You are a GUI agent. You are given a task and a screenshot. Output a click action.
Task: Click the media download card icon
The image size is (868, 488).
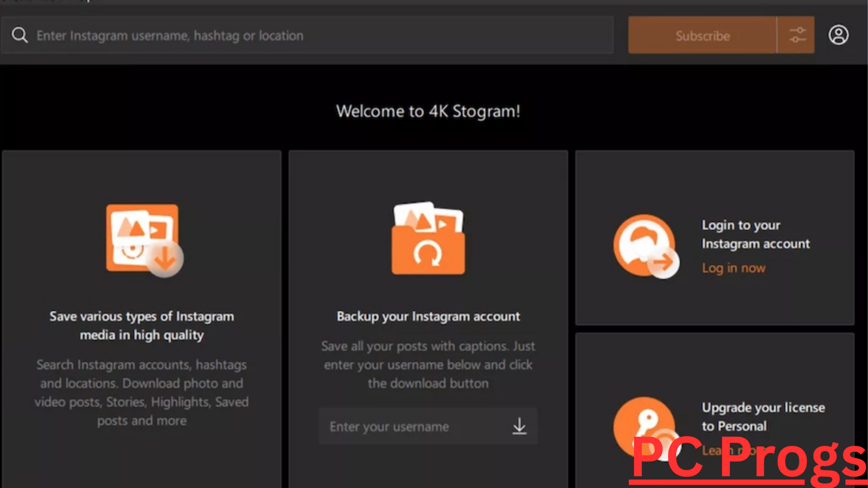point(144,240)
